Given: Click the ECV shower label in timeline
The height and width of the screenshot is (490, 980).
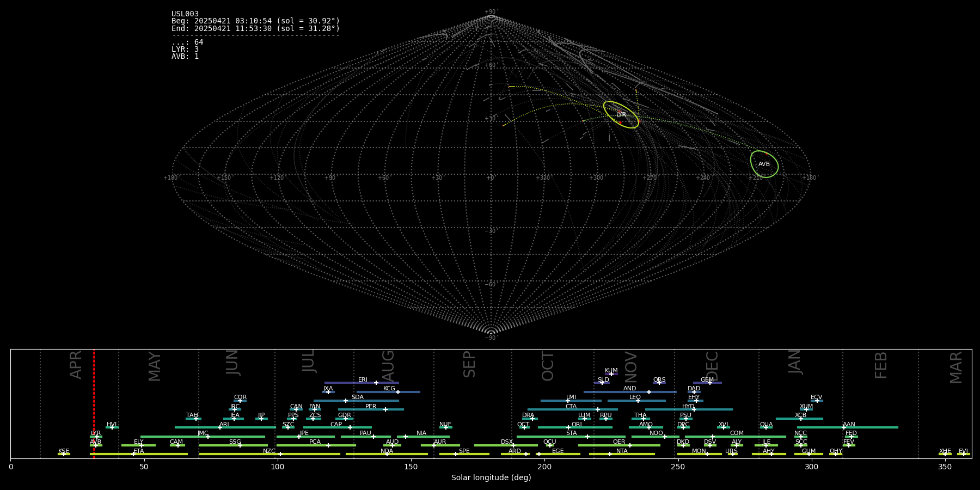Looking at the screenshot, I should (816, 397).
